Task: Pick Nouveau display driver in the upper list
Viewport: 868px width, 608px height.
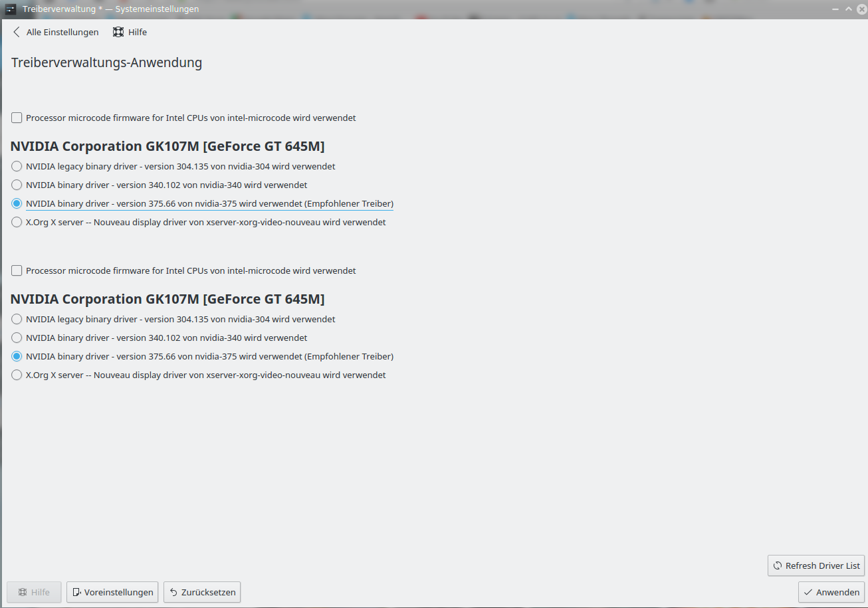Action: 17,222
